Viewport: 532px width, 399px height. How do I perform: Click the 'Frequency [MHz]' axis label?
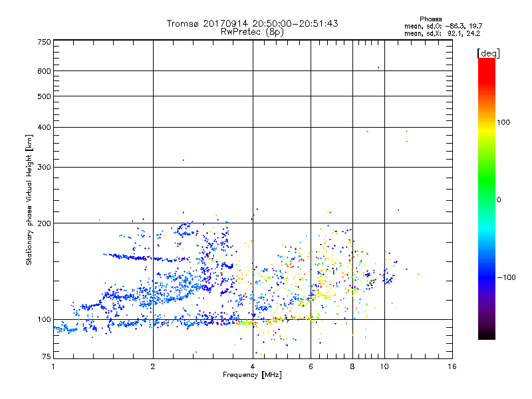click(x=252, y=375)
